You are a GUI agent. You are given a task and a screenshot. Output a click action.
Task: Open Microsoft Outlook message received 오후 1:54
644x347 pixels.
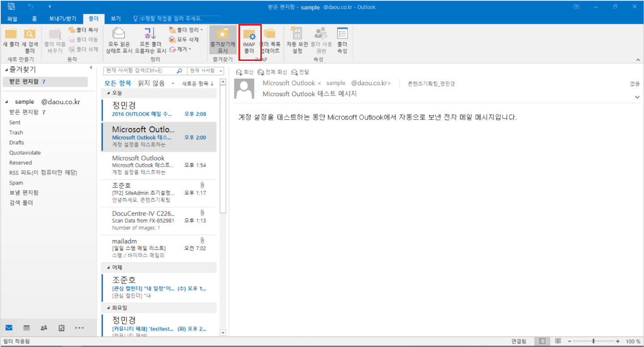tap(159, 165)
